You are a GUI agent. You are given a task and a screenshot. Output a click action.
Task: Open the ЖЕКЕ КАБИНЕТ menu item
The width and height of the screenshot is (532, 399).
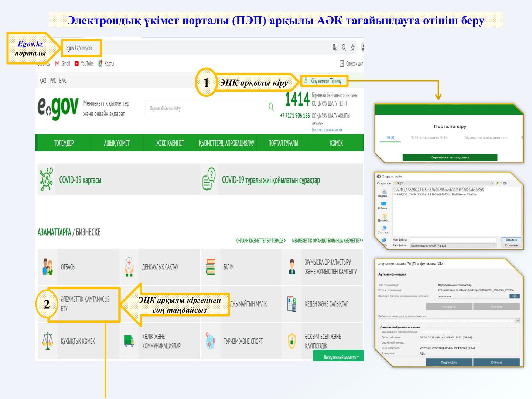coord(170,143)
